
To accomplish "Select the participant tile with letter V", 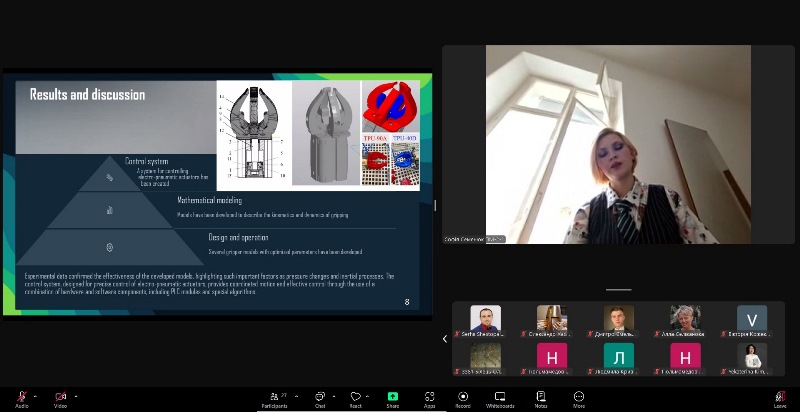I will (752, 319).
